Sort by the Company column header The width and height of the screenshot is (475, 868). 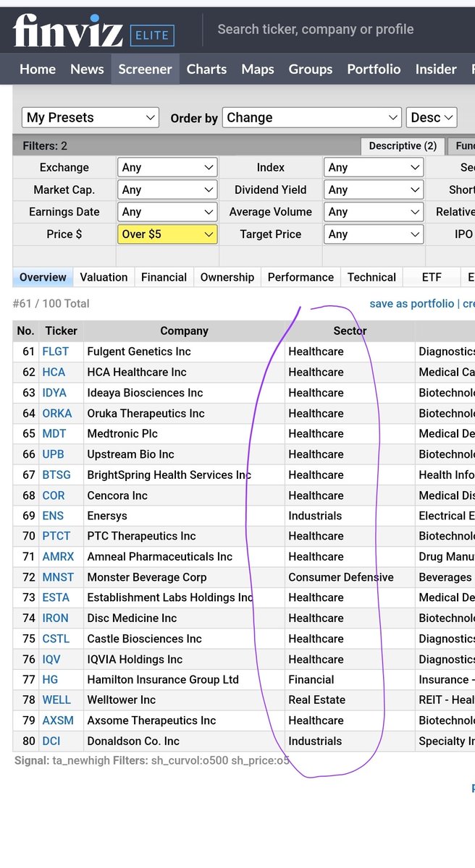click(x=184, y=331)
